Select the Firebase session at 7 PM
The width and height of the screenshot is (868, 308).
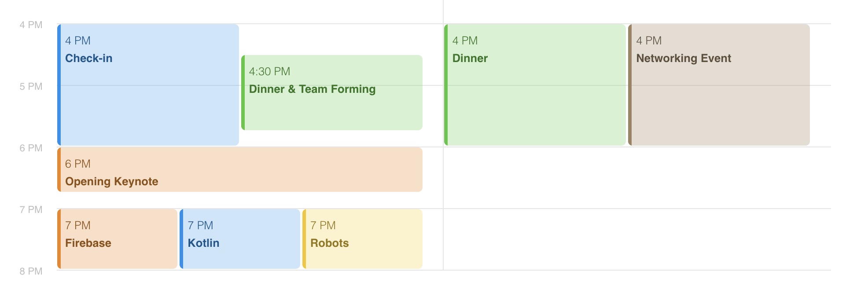coord(118,239)
